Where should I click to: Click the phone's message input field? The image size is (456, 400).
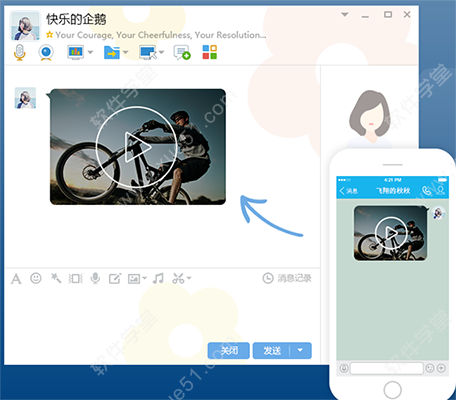[387, 368]
